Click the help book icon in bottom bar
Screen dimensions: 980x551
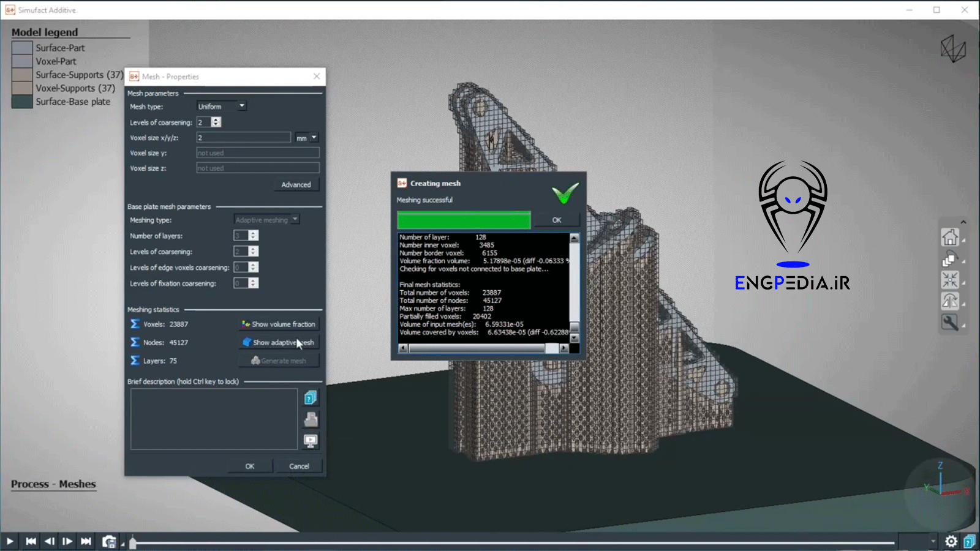pos(970,541)
